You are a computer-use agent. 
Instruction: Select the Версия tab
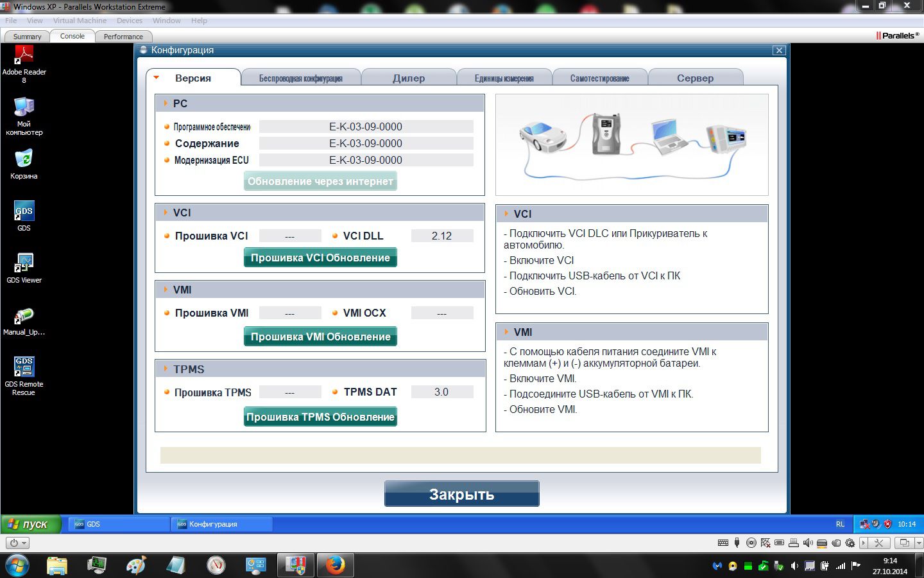(x=193, y=78)
